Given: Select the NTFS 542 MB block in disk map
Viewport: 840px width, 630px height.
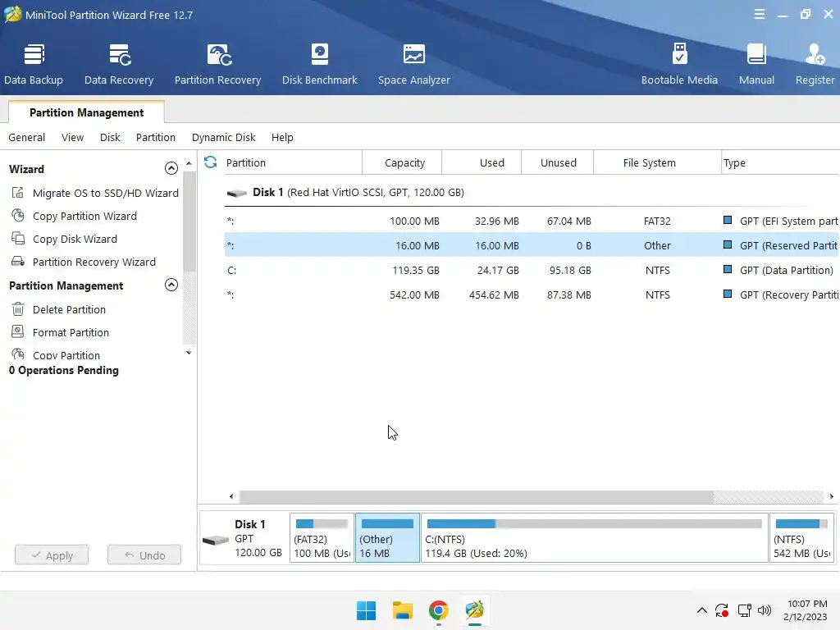Looking at the screenshot, I should [x=801, y=538].
